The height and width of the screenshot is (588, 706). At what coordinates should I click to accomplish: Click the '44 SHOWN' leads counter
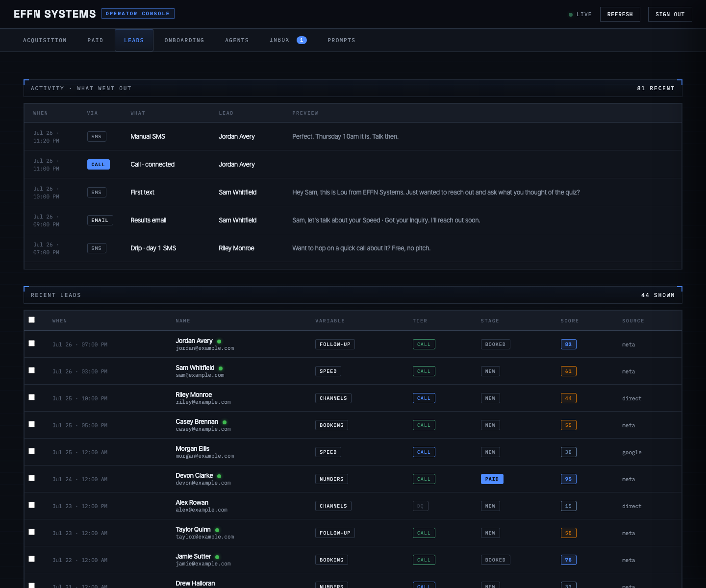point(658,295)
